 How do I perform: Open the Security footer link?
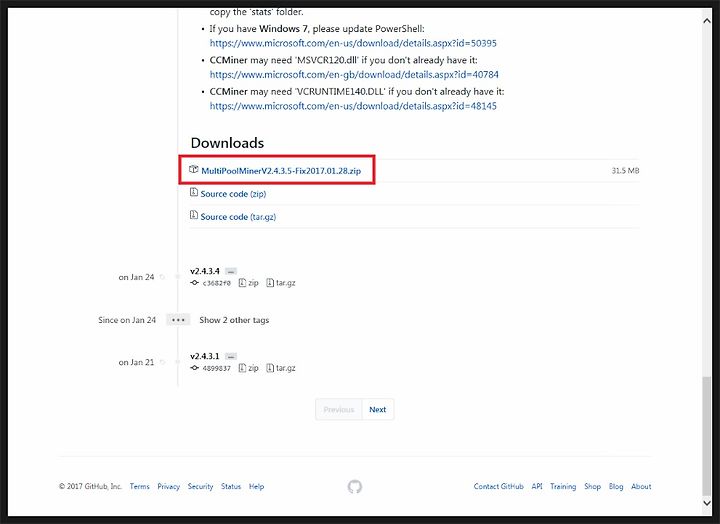[200, 486]
